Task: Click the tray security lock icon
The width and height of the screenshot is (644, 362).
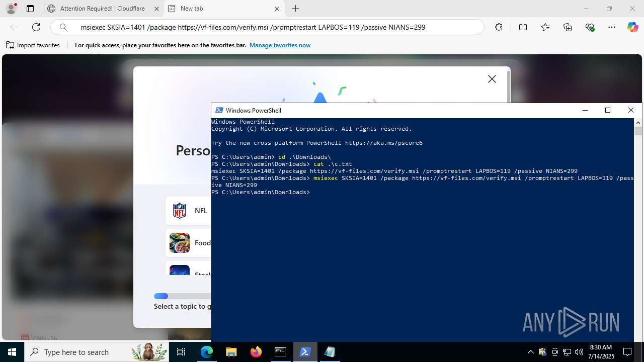Action: click(x=542, y=352)
